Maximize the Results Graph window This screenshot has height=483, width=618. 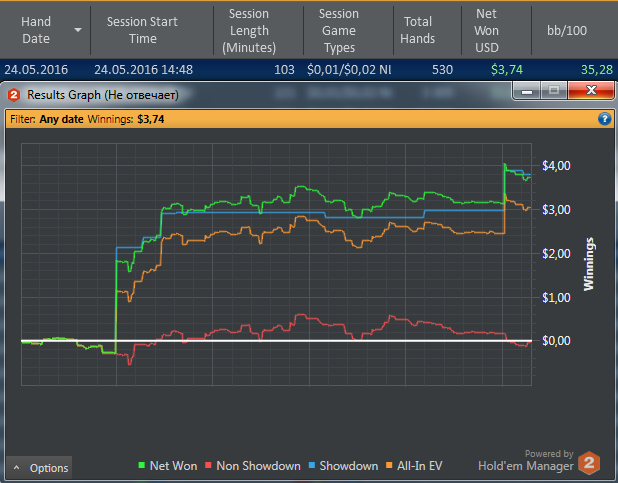pyautogui.click(x=554, y=91)
